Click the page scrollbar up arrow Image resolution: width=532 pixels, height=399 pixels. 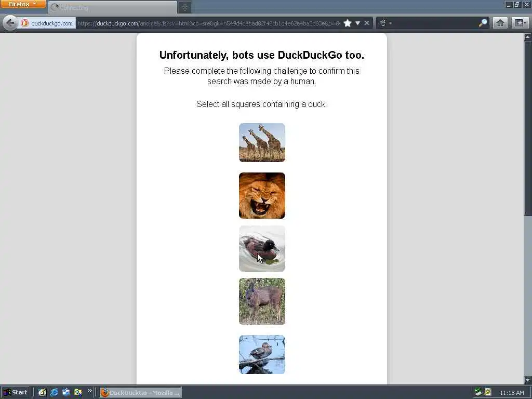(528, 37)
